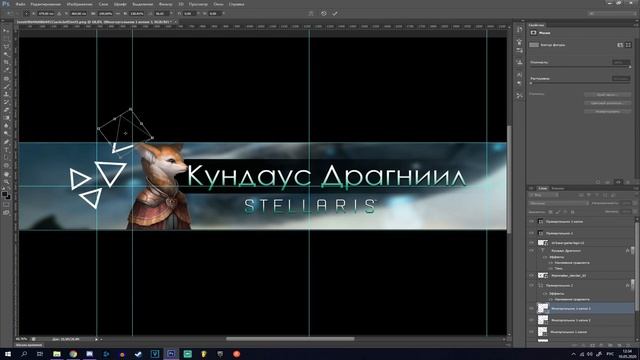640x360 pixels.
Task: Switch to warp mode in options bar
Action: pyautogui.click(x=311, y=13)
